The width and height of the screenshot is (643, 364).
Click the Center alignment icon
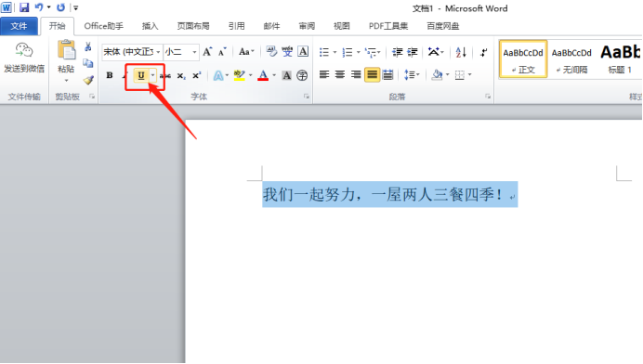340,74
